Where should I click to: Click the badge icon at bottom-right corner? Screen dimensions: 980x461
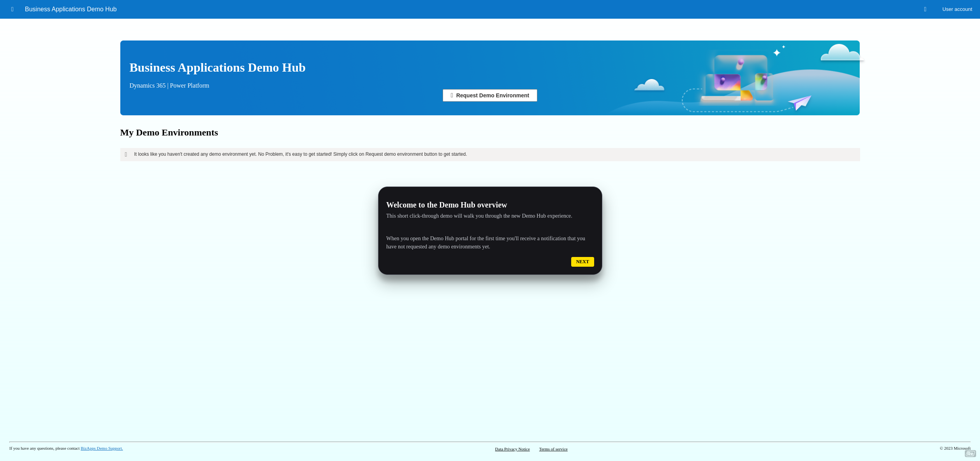[970, 453]
